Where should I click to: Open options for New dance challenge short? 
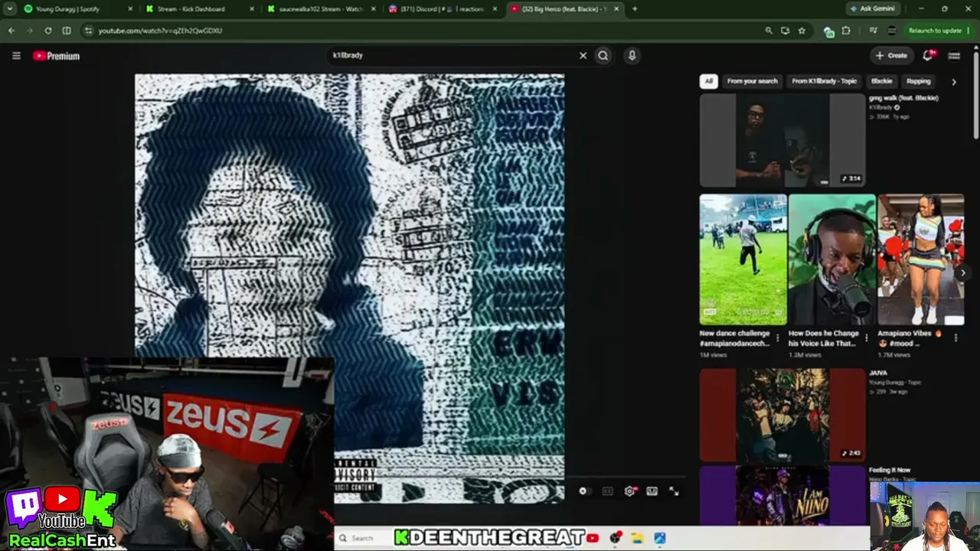tap(778, 337)
